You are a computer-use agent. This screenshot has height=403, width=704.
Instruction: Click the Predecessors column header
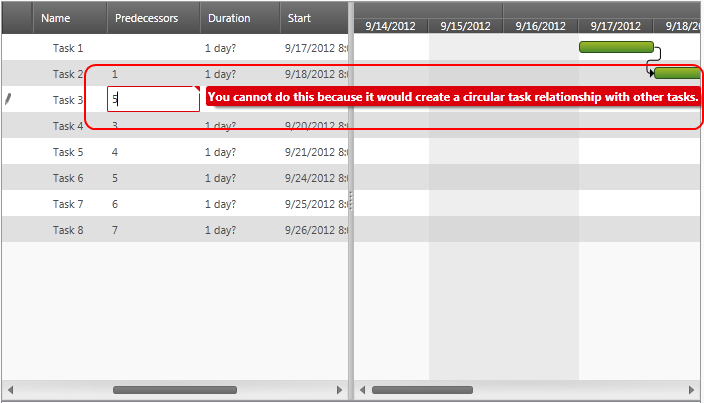coord(146,18)
